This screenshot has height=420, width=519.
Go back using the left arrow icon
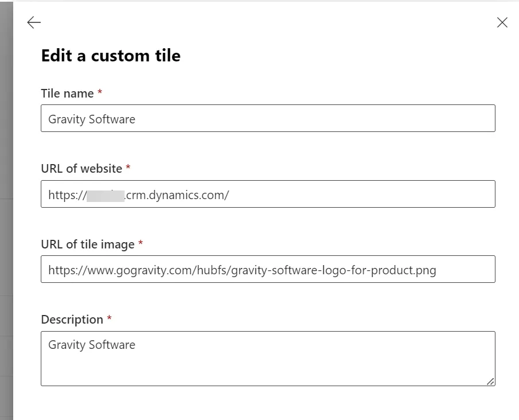[34, 22]
